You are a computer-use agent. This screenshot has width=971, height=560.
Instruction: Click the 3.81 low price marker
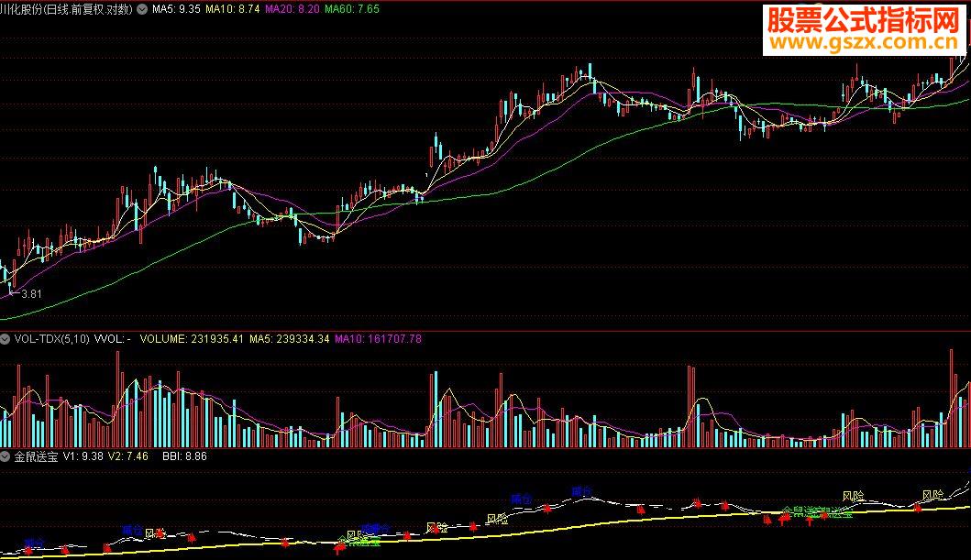pyautogui.click(x=31, y=294)
